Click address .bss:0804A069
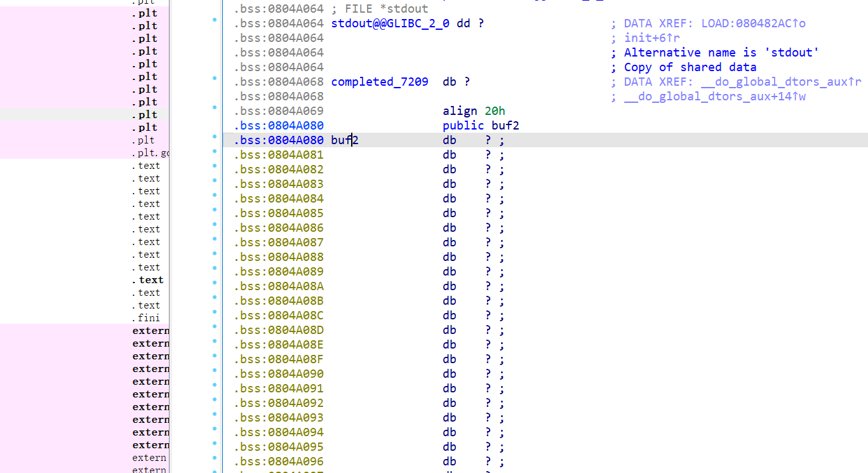868x473 pixels. tap(279, 111)
